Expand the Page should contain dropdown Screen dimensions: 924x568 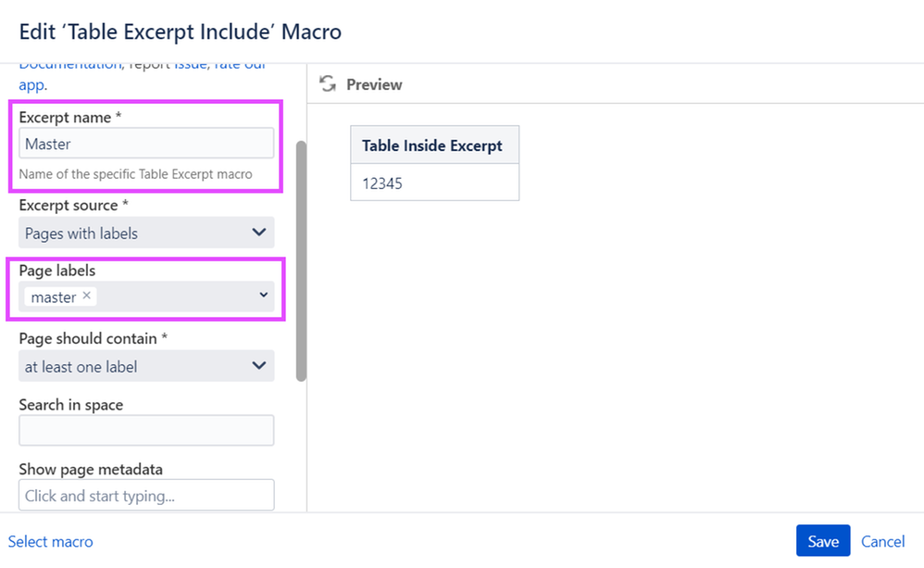pyautogui.click(x=146, y=366)
